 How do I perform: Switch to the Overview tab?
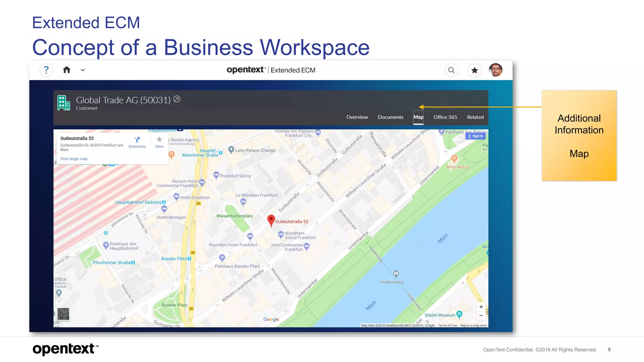click(x=357, y=117)
